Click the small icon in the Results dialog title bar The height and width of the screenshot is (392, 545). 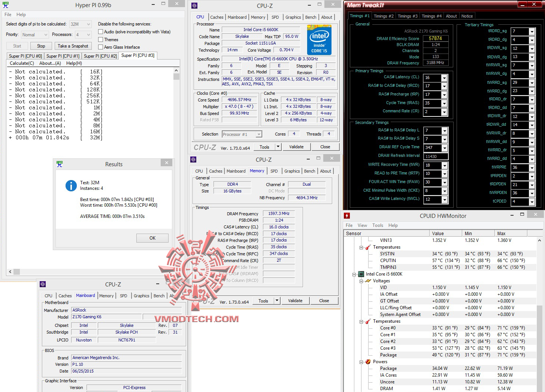coord(59,164)
